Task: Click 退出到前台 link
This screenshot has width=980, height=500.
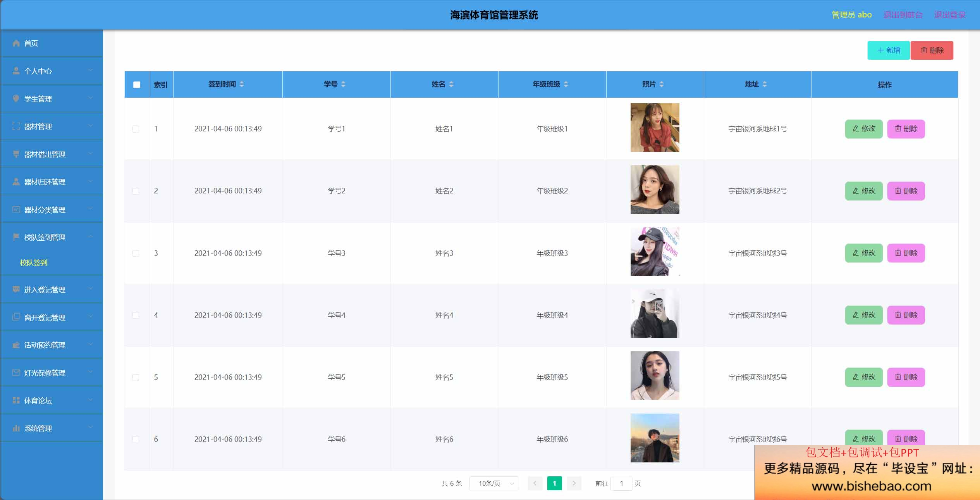Action: coord(903,15)
